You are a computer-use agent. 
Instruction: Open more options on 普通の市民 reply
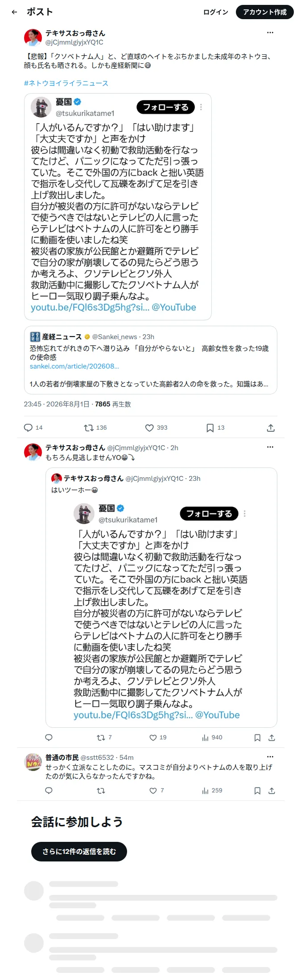coord(270,757)
